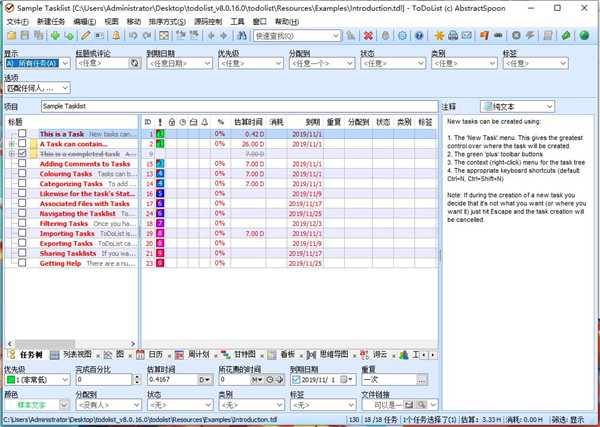Screen dimensions: 600x427
Task: Select the 'Getting Help' task row
Action: pos(60,263)
